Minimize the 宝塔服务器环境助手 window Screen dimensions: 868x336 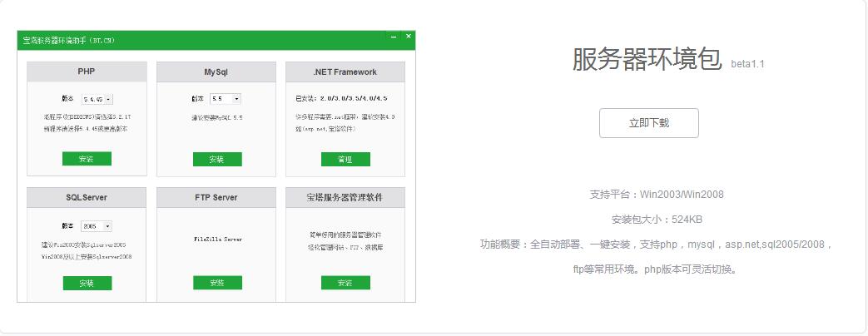(x=393, y=37)
